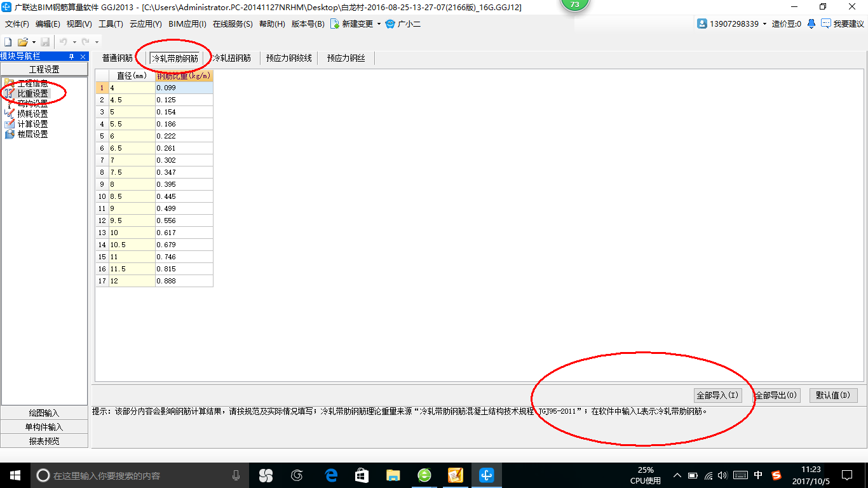
Task: Open the 帮助(H) menu
Action: pos(272,24)
